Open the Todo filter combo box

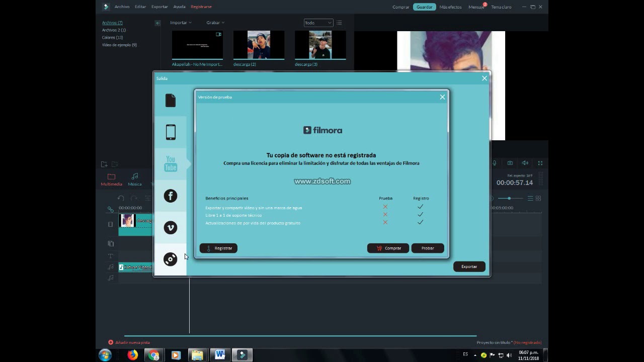tap(318, 23)
